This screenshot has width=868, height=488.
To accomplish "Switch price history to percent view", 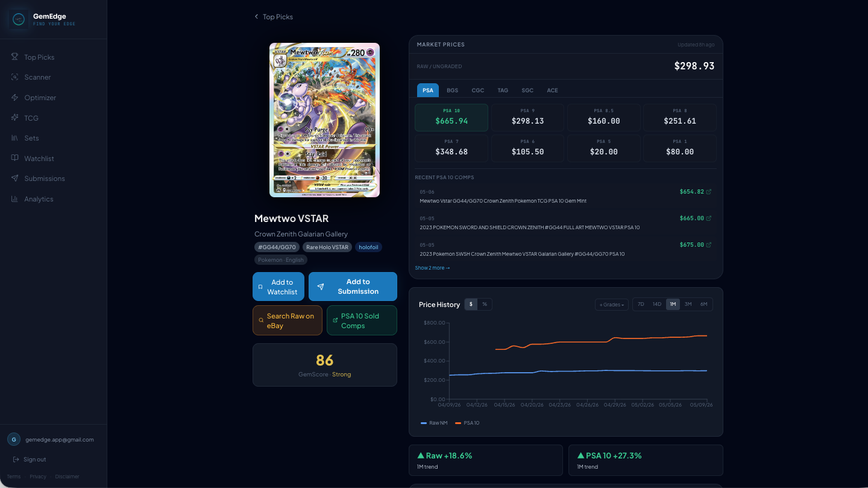I will point(485,304).
